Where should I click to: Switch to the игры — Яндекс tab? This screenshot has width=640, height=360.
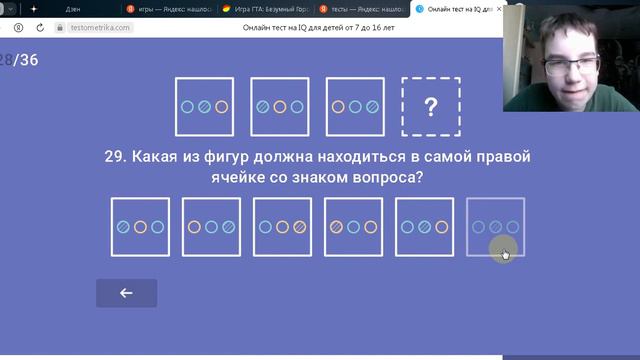pyautogui.click(x=170, y=9)
